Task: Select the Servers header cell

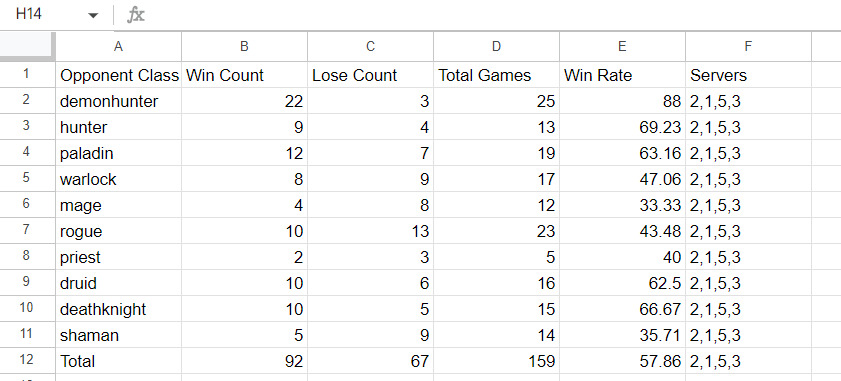Action: point(748,75)
